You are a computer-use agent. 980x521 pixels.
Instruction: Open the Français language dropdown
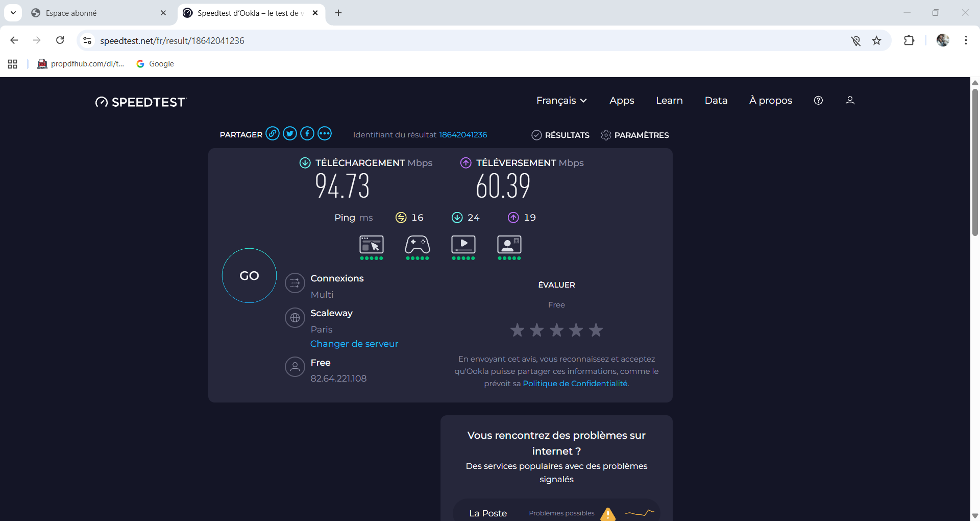click(x=561, y=101)
